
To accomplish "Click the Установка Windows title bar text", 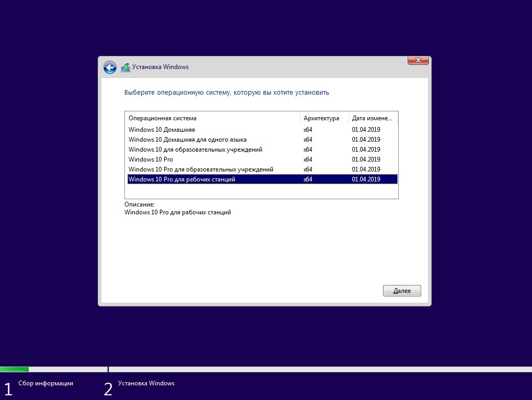I will (160, 67).
